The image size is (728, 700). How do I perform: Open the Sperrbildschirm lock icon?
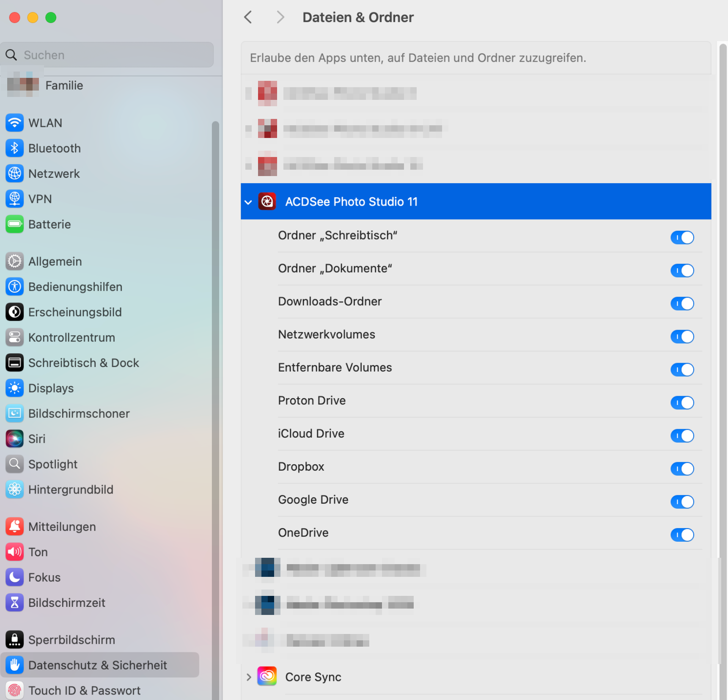(14, 640)
